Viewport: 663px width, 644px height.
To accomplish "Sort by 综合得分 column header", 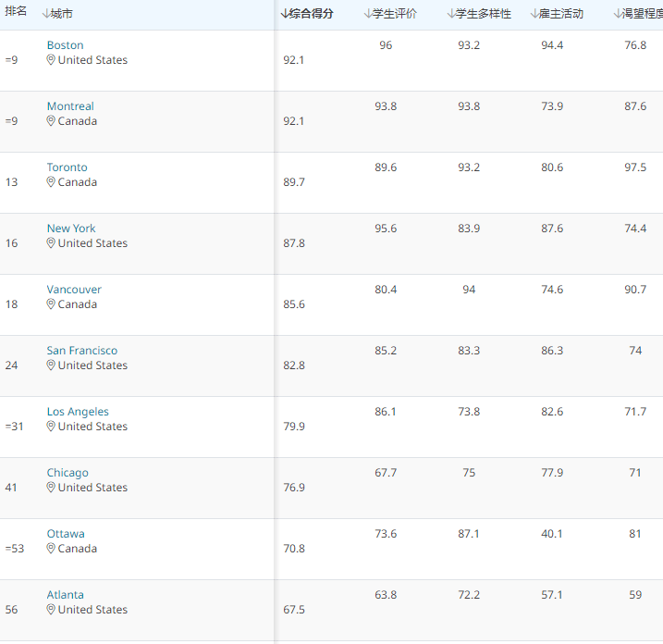I will [307, 14].
